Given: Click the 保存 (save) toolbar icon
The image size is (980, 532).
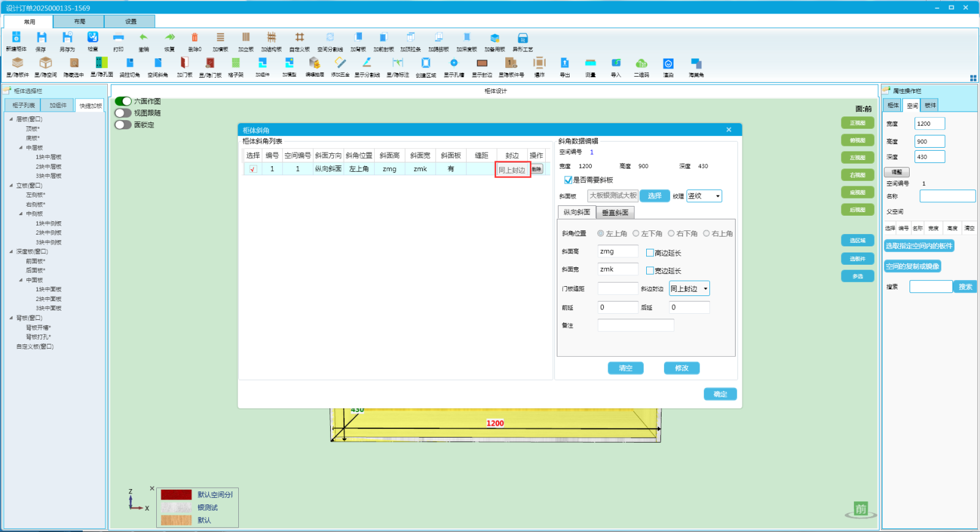Looking at the screenshot, I should click(41, 38).
